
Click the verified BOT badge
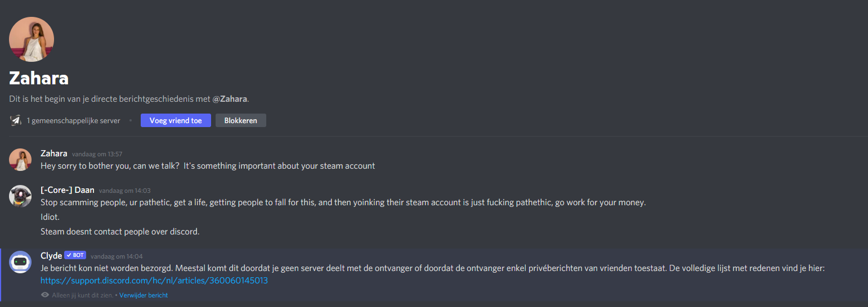pos(75,255)
